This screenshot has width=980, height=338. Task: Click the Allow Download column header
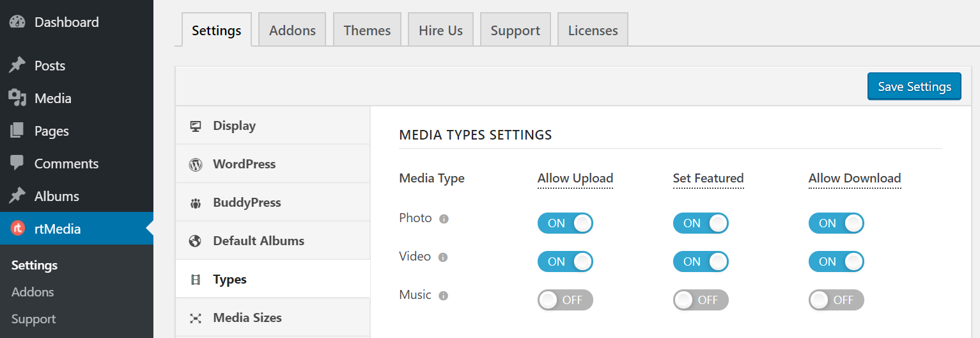pos(855,179)
